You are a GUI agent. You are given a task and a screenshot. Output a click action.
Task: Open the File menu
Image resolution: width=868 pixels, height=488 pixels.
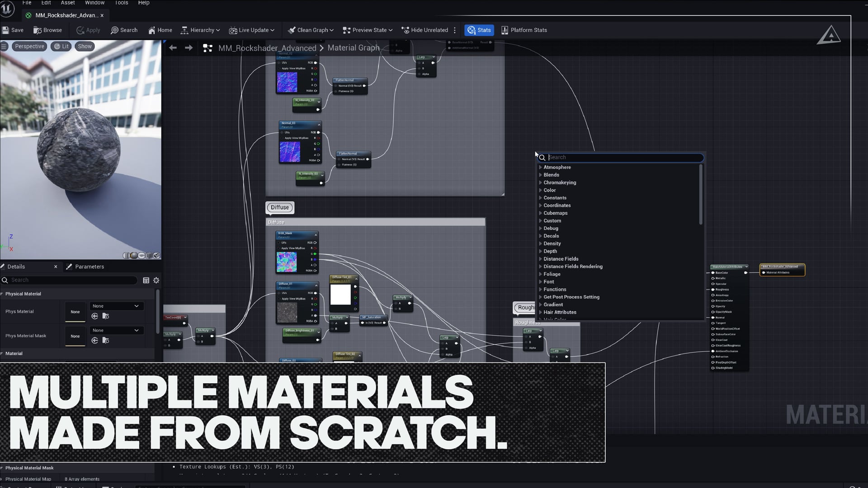click(27, 3)
